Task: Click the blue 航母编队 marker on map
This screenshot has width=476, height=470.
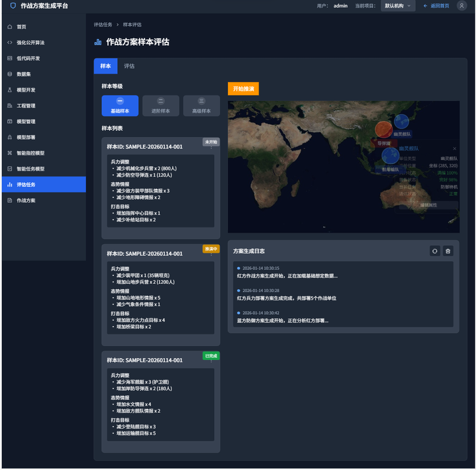Action: tap(390, 156)
